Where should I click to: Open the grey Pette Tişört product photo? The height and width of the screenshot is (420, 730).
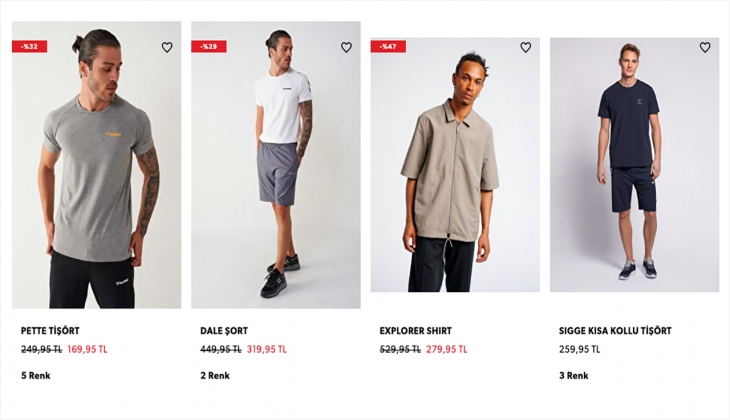point(96,165)
